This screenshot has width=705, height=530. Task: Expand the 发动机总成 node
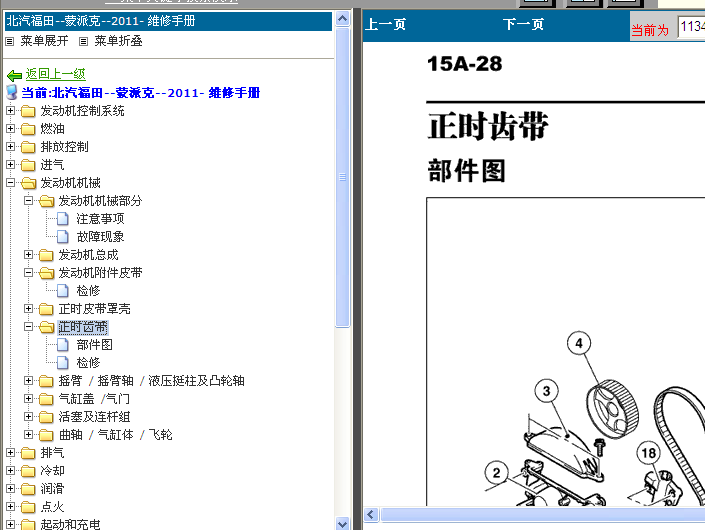point(28,254)
